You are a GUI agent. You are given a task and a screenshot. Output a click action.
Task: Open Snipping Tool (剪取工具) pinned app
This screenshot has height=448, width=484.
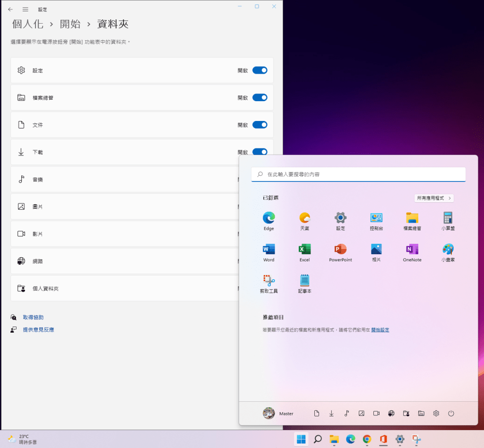pyautogui.click(x=268, y=283)
